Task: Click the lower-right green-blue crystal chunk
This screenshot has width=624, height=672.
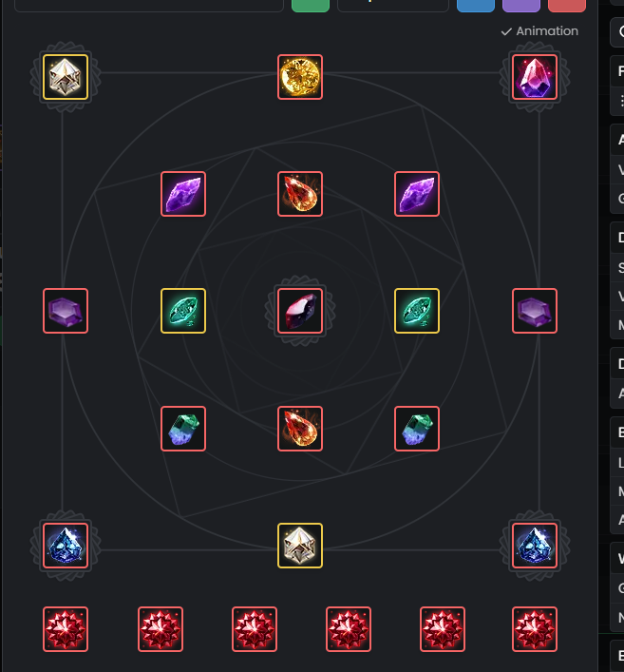Action: 417,429
